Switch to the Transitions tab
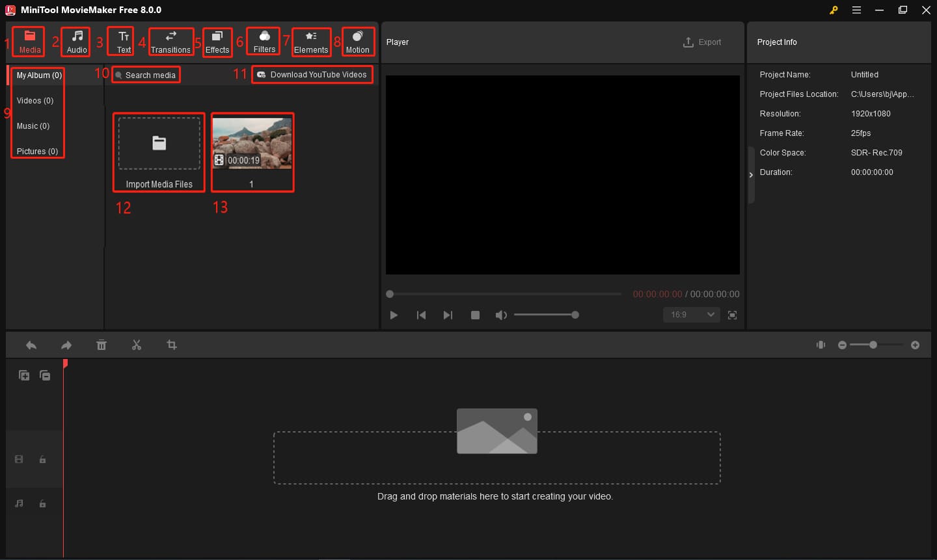 tap(170, 42)
